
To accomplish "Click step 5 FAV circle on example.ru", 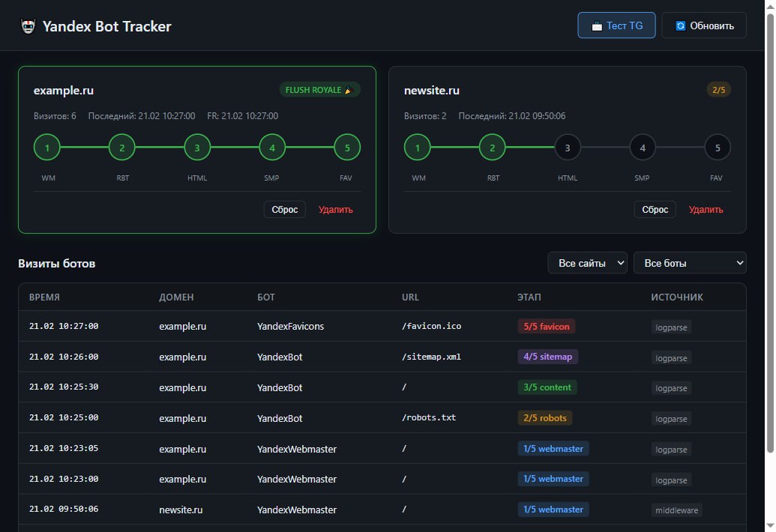I will (347, 148).
